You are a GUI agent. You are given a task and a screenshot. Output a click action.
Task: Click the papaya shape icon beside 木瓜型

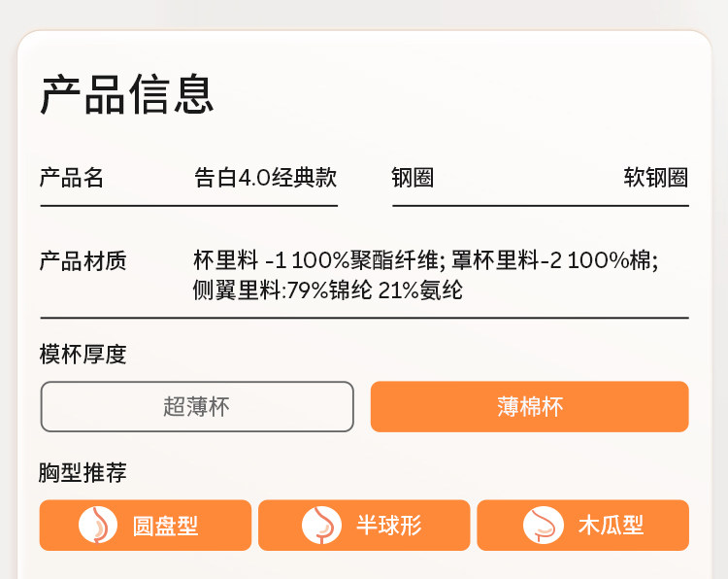[x=544, y=525]
